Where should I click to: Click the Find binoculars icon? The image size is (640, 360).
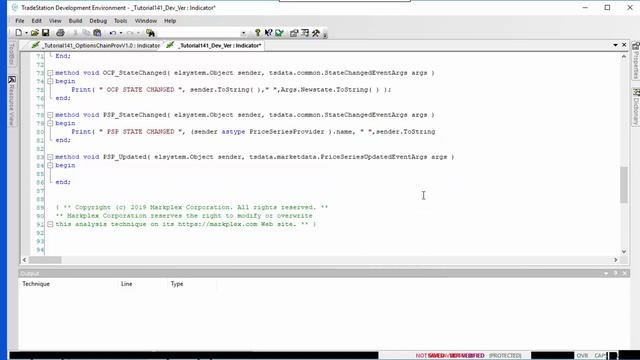click(150, 33)
